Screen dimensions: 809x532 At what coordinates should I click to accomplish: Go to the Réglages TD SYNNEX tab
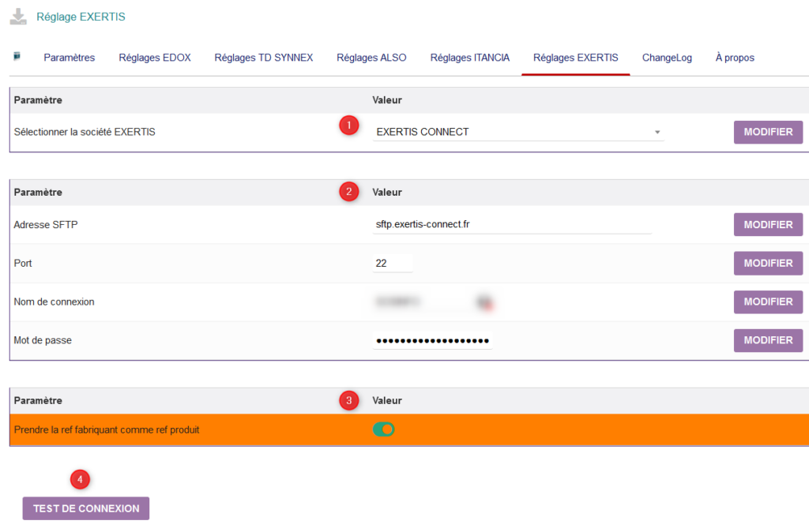coord(264,58)
